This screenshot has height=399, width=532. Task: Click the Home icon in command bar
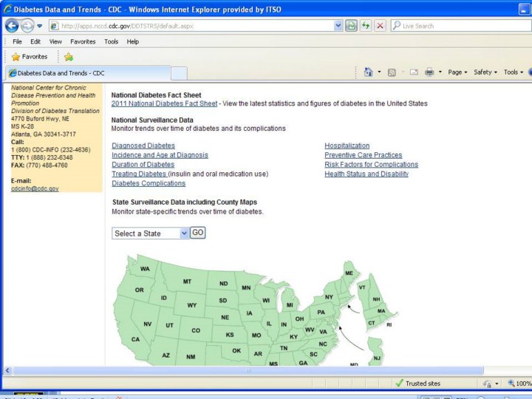point(369,72)
